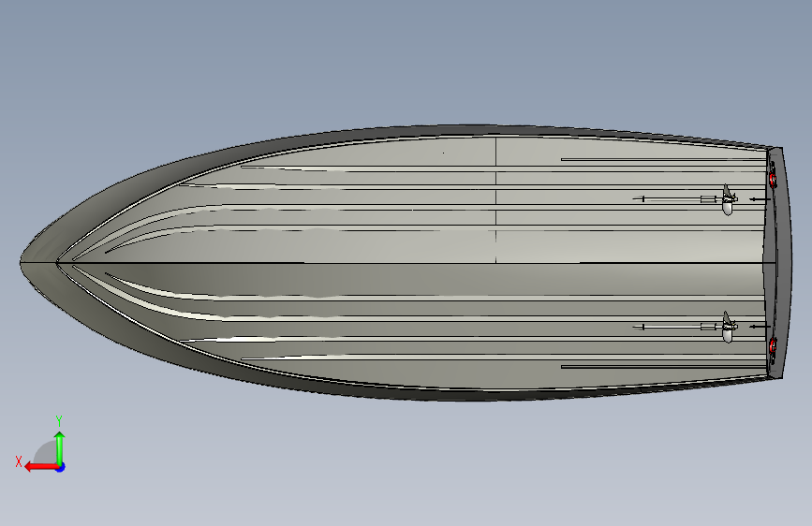Click the X label of the triad
The width and height of the screenshot is (812, 526).
(x=19, y=461)
